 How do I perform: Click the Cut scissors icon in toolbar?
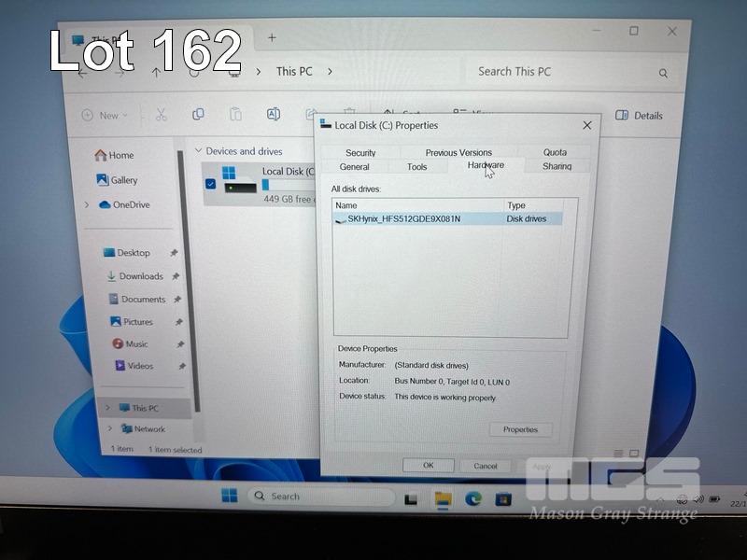(x=161, y=115)
